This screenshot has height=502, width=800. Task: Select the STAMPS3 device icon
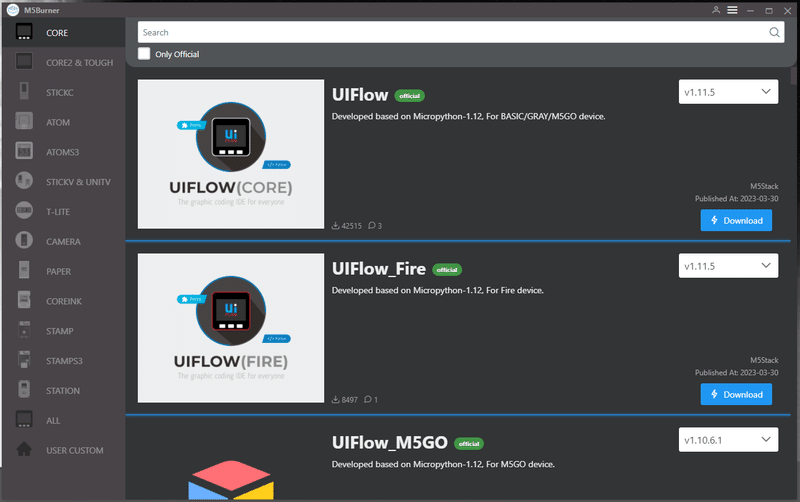point(24,360)
